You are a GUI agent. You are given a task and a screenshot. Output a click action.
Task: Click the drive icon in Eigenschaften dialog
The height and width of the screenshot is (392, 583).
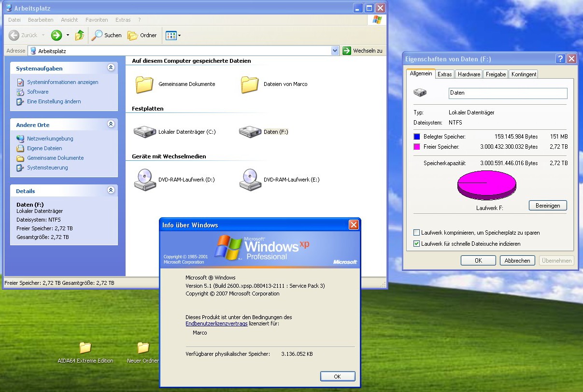420,93
